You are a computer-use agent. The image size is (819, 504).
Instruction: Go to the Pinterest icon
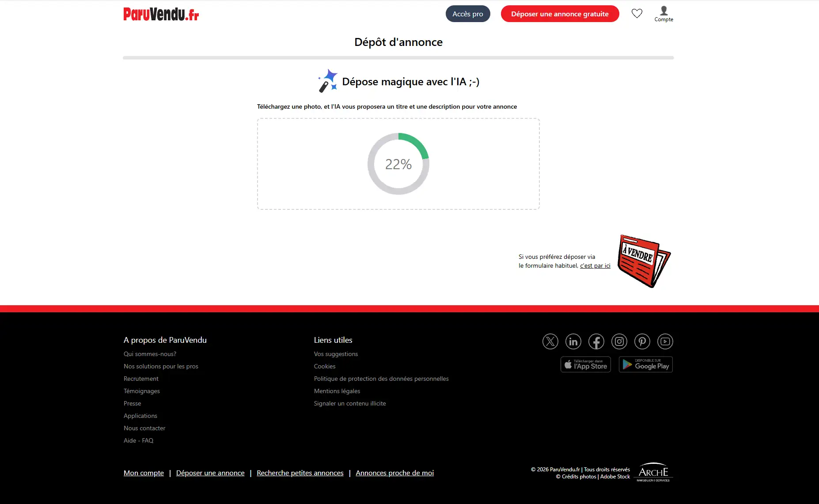click(642, 341)
